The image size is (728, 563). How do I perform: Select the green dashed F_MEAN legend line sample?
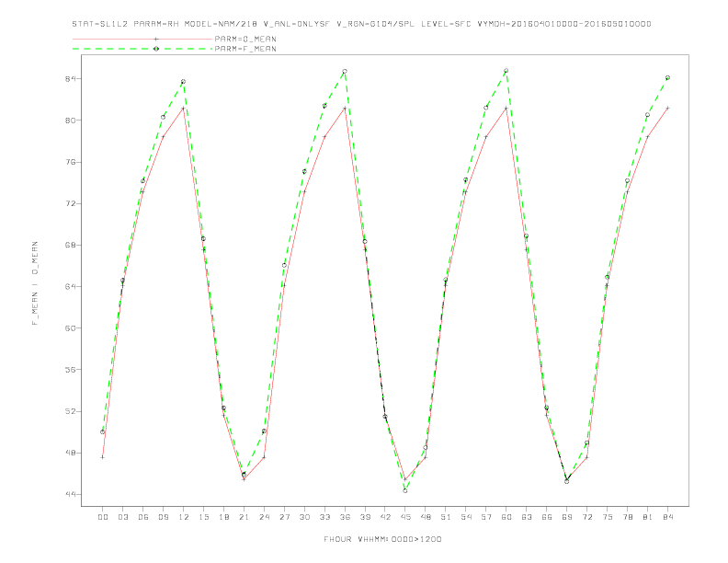click(x=142, y=49)
